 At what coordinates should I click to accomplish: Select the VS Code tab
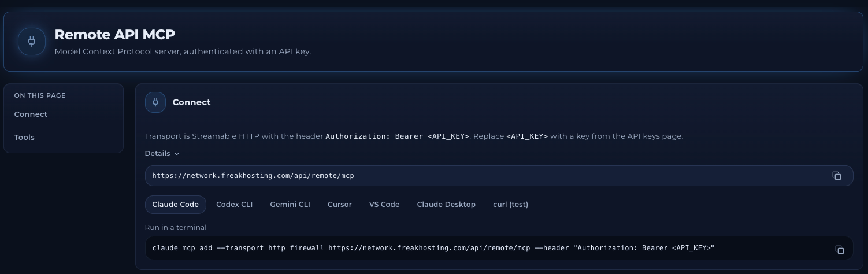pos(384,205)
